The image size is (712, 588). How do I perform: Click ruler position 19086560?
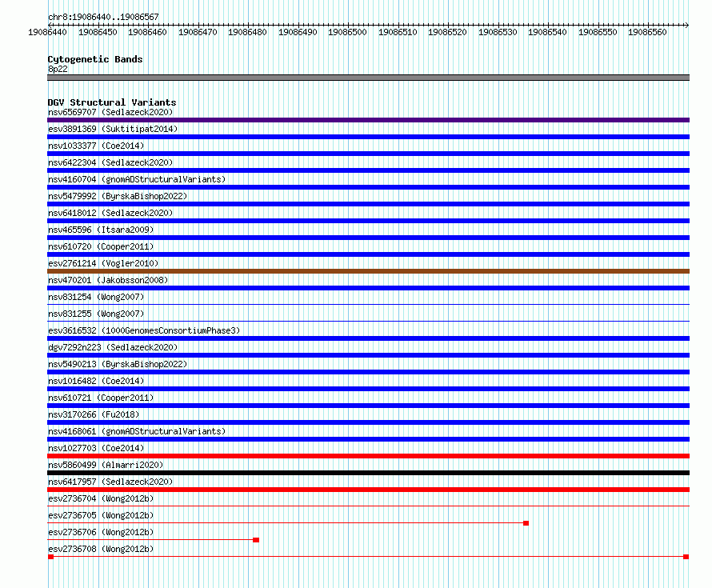tap(647, 32)
